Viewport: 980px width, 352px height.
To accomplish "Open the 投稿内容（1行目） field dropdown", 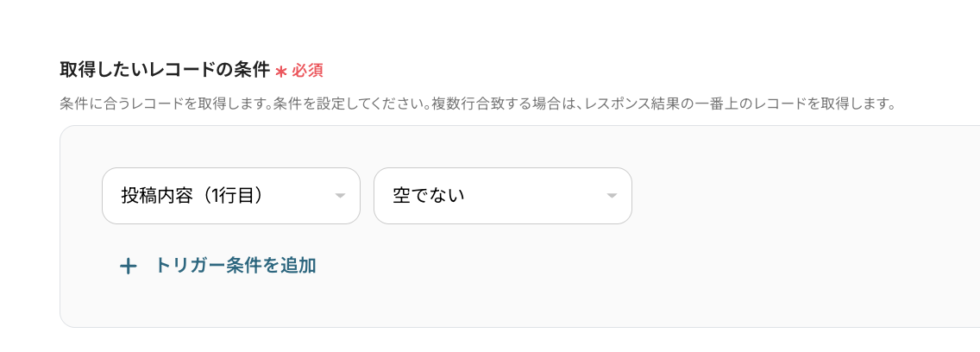I will click(x=230, y=196).
